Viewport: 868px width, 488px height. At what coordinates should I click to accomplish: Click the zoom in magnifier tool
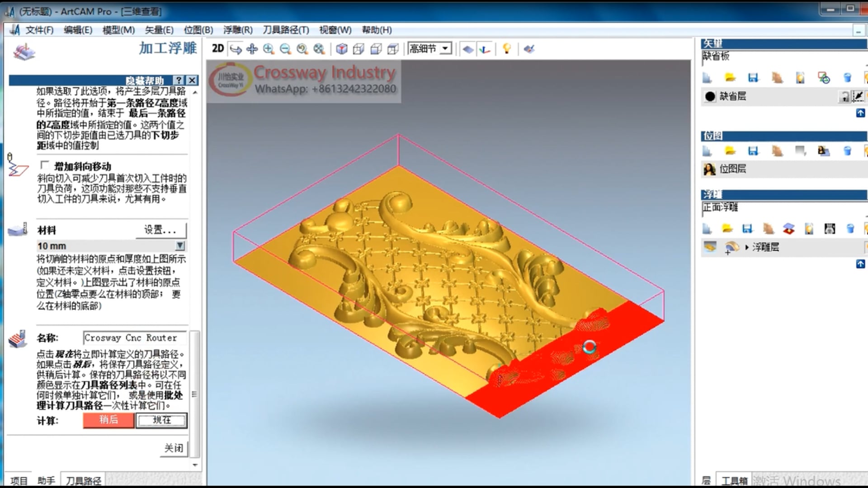(269, 49)
